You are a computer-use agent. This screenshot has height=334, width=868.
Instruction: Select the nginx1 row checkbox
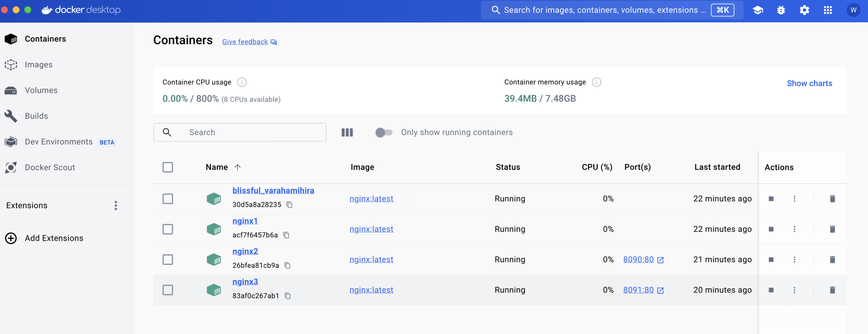167,229
